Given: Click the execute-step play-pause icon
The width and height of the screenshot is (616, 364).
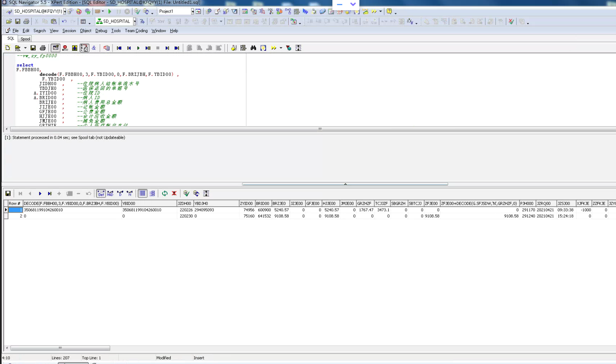Looking at the screenshot, I should pos(148,48).
